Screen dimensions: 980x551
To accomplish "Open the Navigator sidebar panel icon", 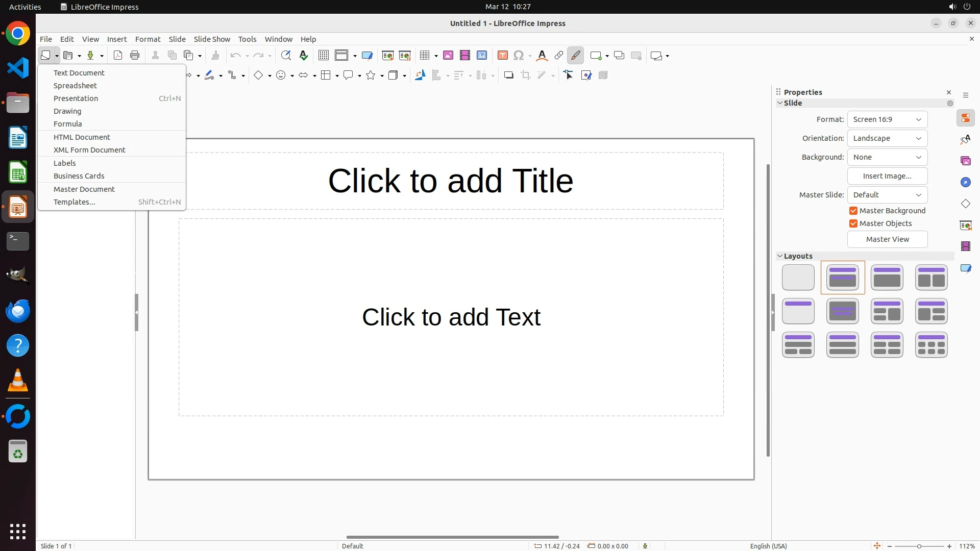I will 965,182.
